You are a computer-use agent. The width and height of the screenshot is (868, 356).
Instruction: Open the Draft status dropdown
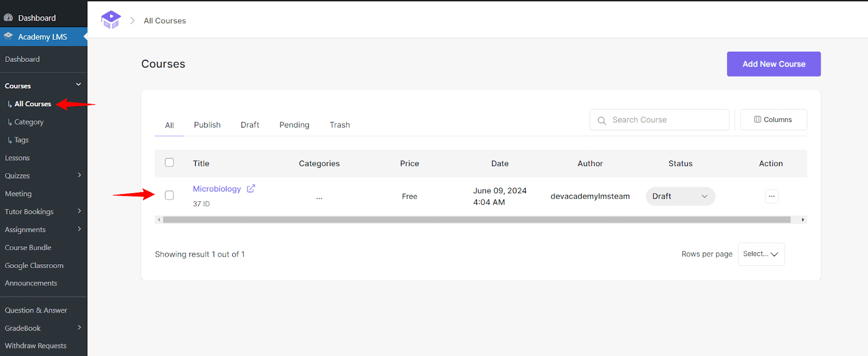coord(680,196)
